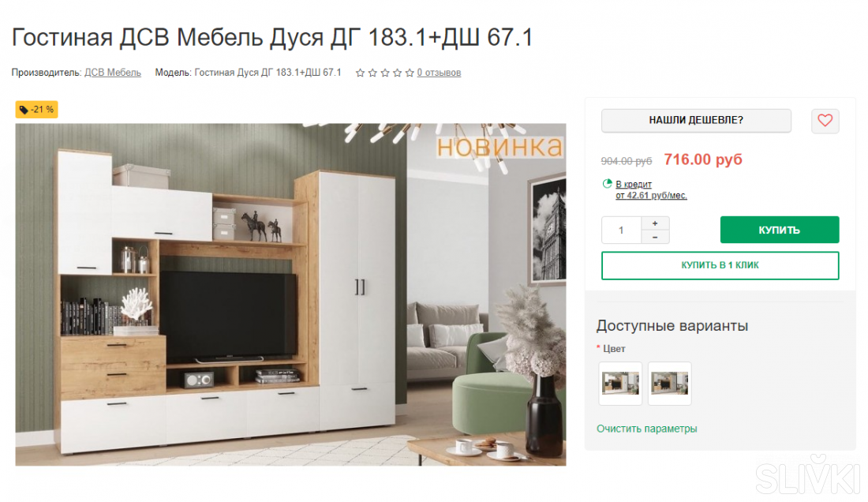Click the green КУПИТЬ button
Image resolution: width=868 pixels, height=502 pixels.
coord(780,230)
